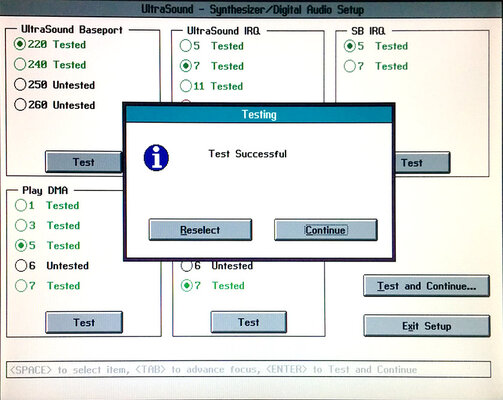
Task: Set Play DMA channel 6 Untested
Action: (x=52, y=265)
